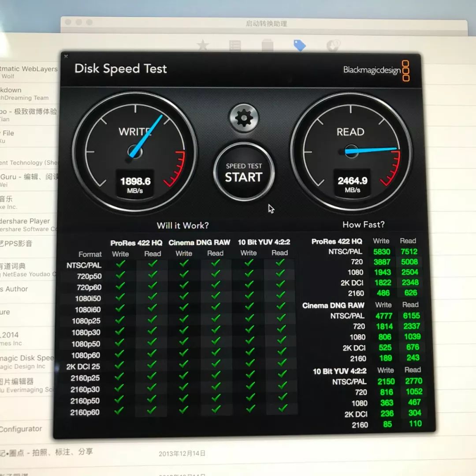Screen dimensions: 476x476
Task: Click 720p50 Cinema DNG RAW Write checkmark
Action: coord(184,275)
